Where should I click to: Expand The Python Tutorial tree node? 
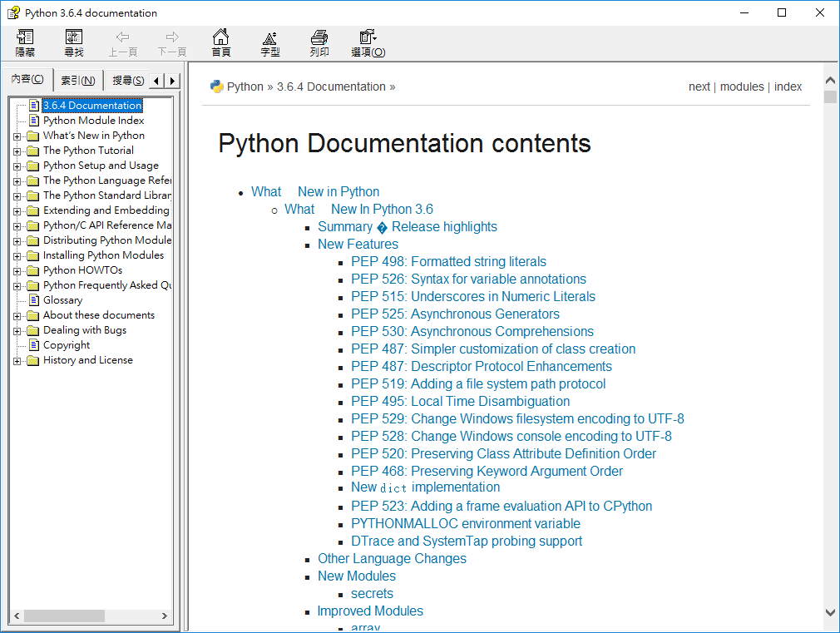coord(17,151)
